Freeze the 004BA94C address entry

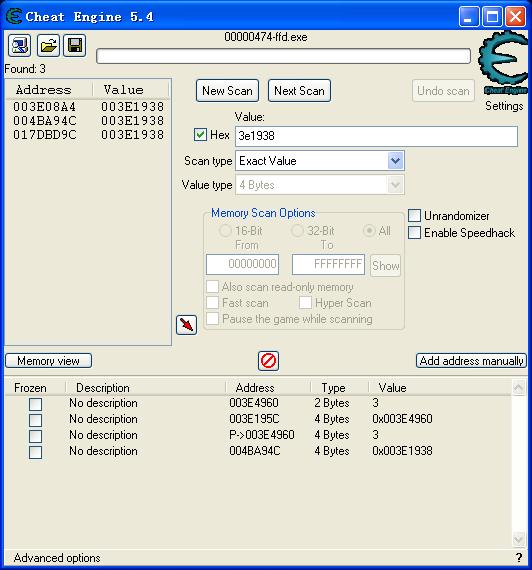35,452
